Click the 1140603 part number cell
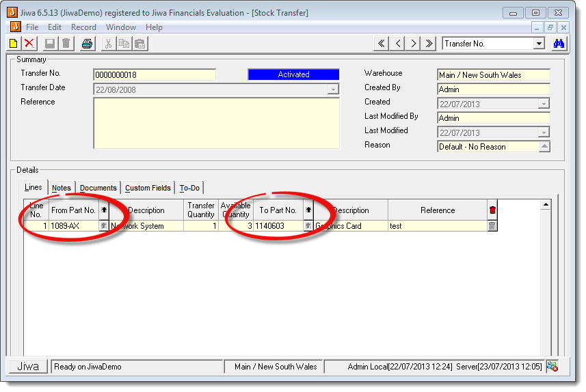The height and width of the screenshot is (392, 586). point(279,226)
